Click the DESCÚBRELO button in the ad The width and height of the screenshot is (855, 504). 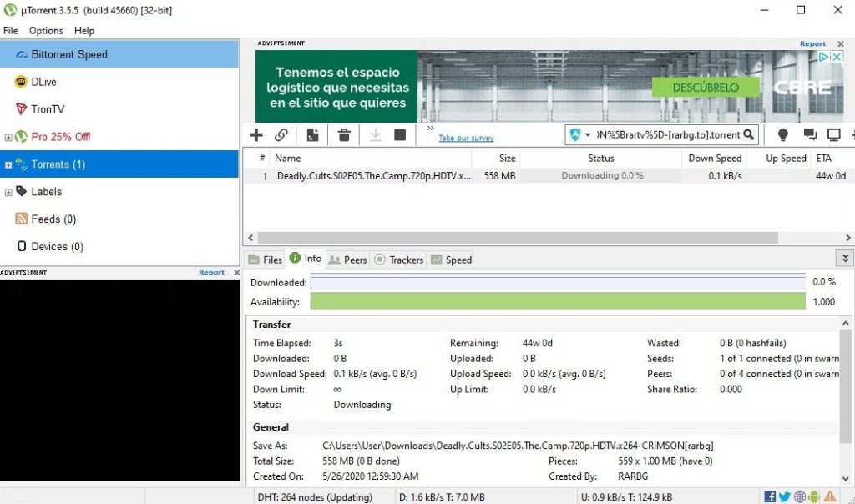point(706,87)
